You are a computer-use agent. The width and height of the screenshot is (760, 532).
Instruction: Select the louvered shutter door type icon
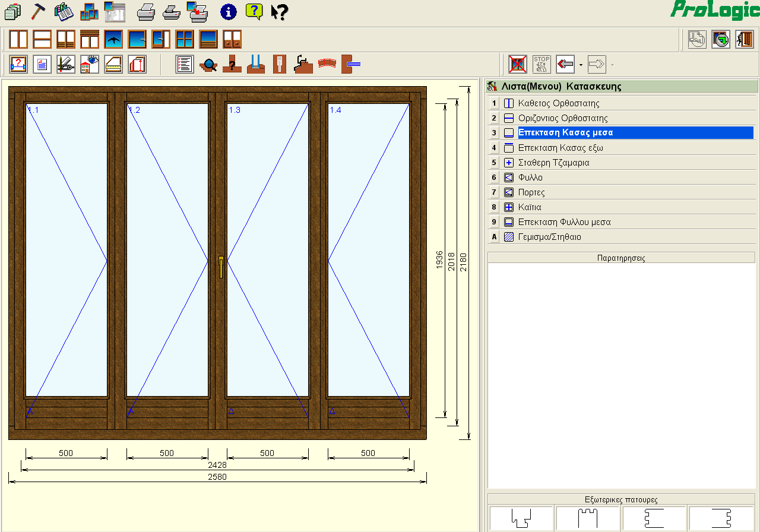(66, 39)
